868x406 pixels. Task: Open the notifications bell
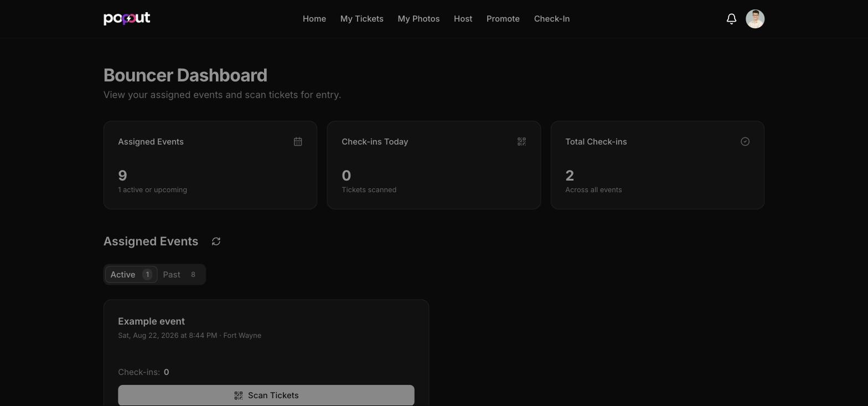click(731, 19)
